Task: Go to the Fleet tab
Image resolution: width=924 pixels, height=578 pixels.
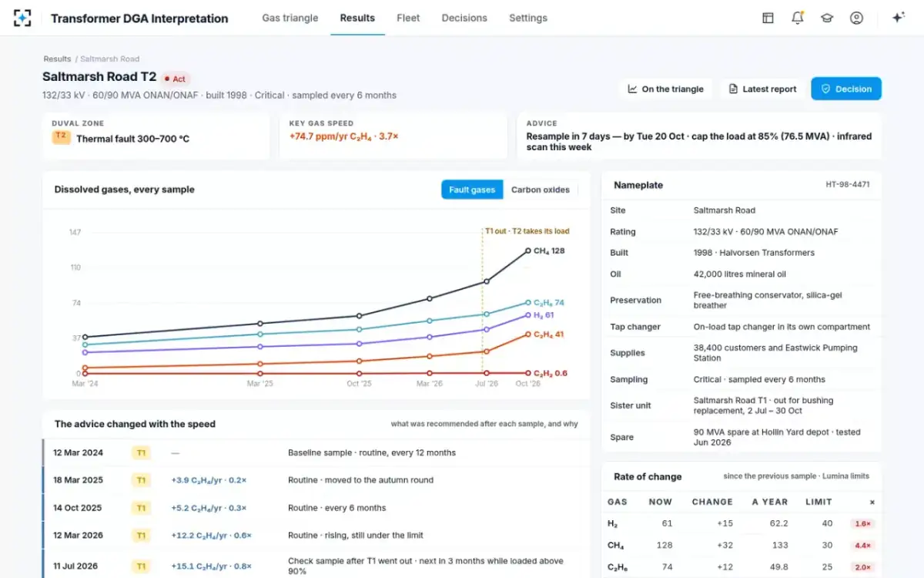Action: pyautogui.click(x=408, y=18)
